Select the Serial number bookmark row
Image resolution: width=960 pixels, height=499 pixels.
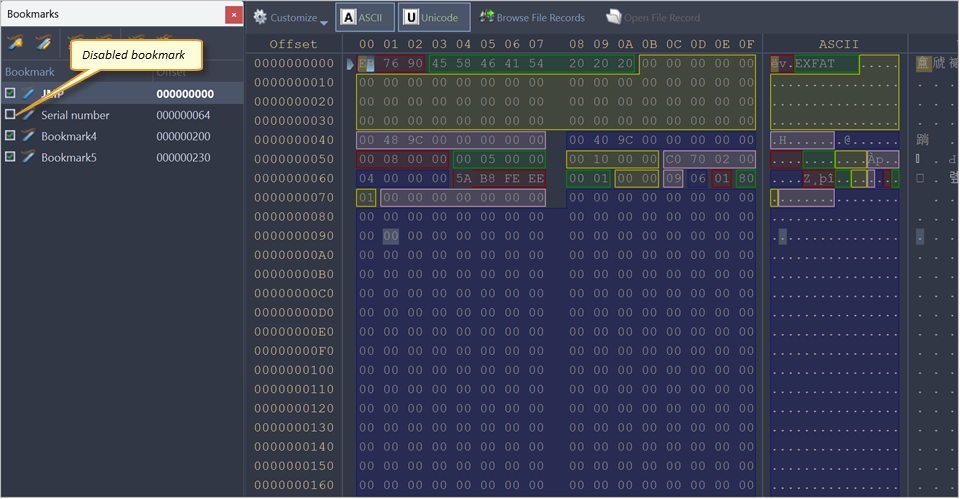[x=76, y=115]
